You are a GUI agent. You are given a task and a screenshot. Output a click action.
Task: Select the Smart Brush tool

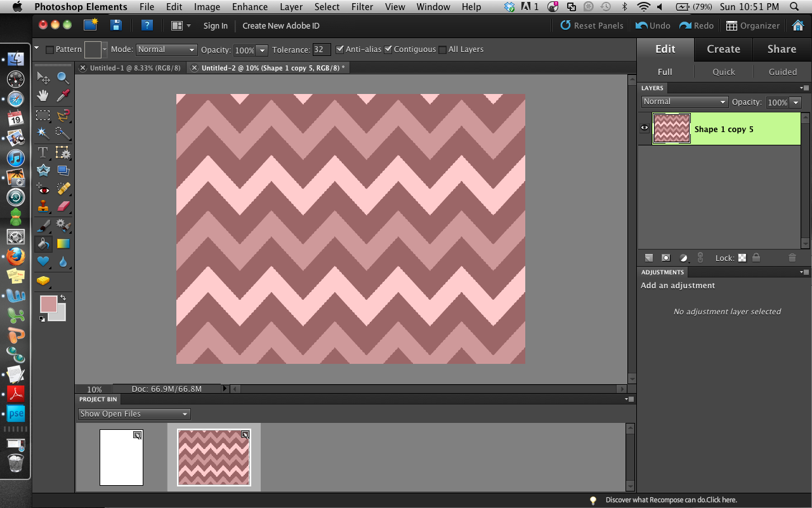(63, 225)
